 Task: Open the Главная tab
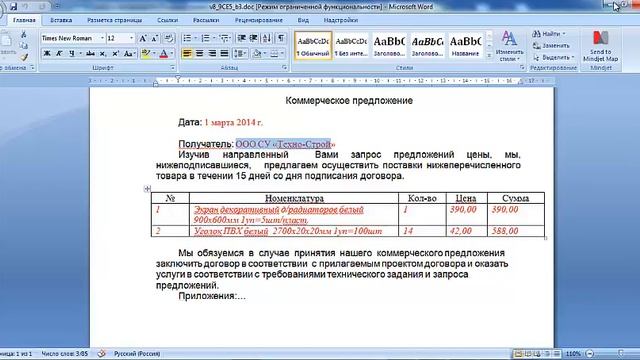point(24,20)
